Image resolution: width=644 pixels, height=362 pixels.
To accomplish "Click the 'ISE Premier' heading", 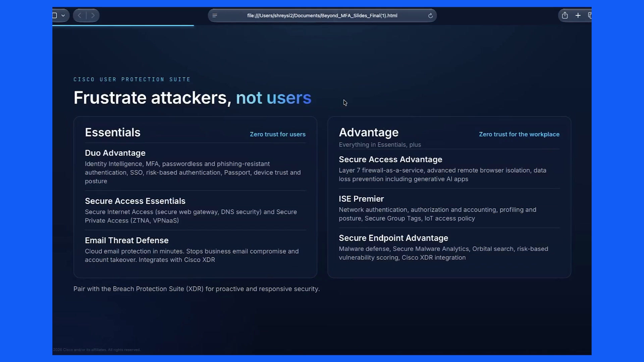I will point(361,199).
